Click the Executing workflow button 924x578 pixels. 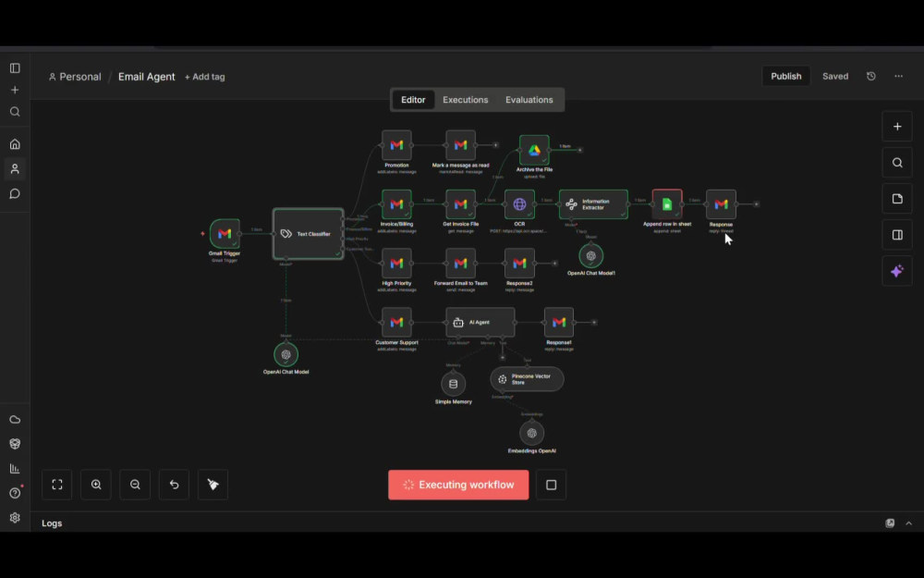point(458,485)
